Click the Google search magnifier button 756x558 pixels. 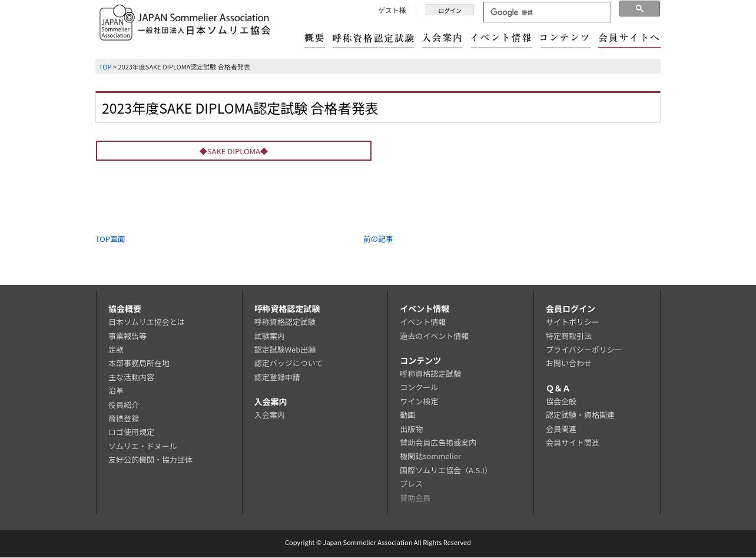pos(639,9)
